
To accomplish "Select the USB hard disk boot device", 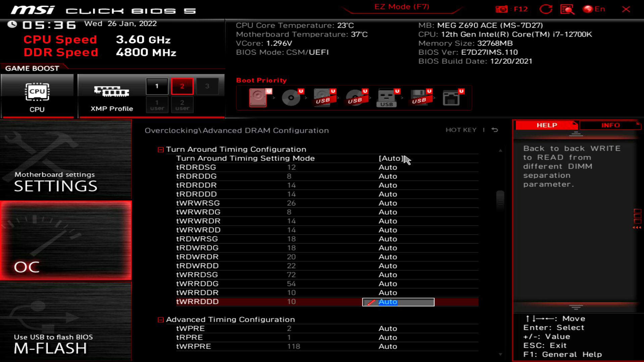I will [324, 98].
